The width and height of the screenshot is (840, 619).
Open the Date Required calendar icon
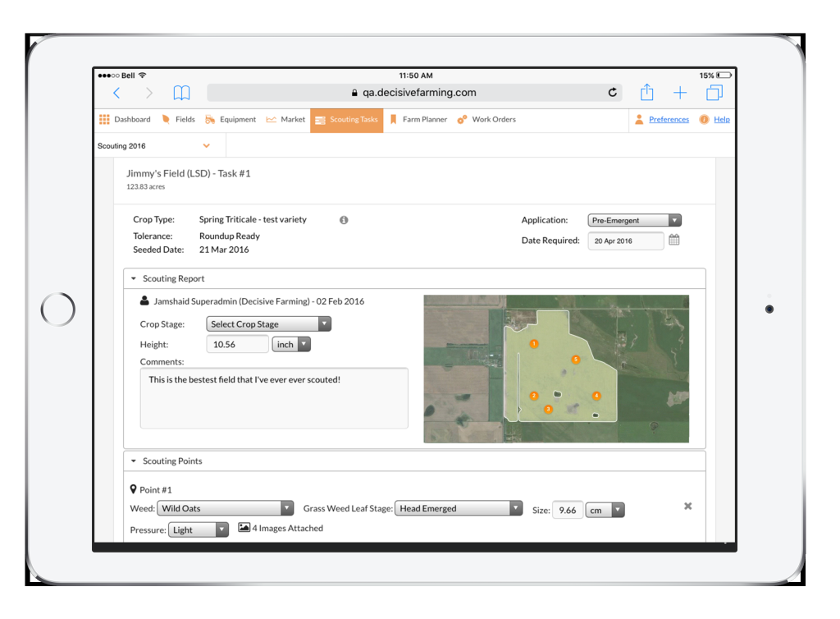[x=674, y=240]
